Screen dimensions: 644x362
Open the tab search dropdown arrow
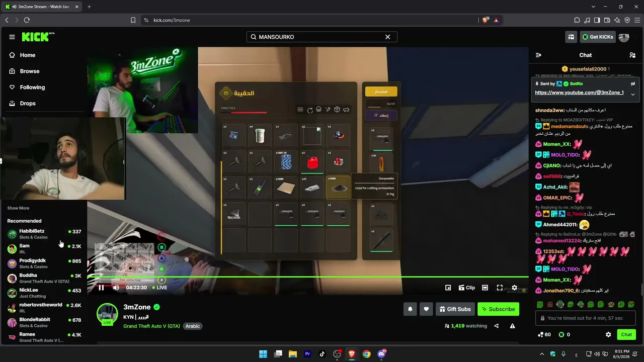pos(594,7)
